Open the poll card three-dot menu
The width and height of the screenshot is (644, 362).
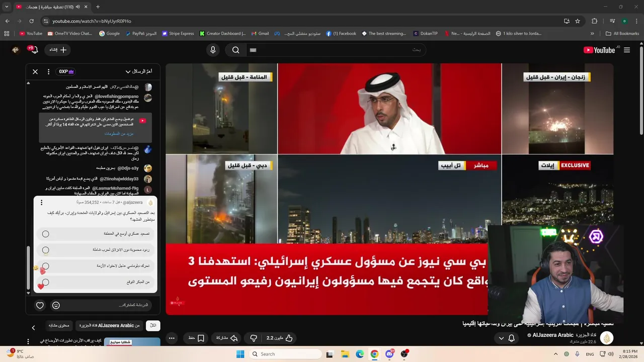pos(42,203)
